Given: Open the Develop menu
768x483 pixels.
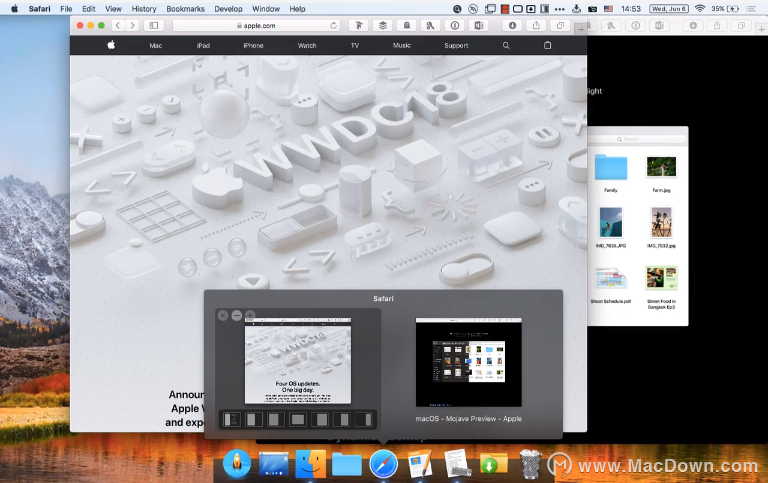Looking at the screenshot, I should [228, 9].
